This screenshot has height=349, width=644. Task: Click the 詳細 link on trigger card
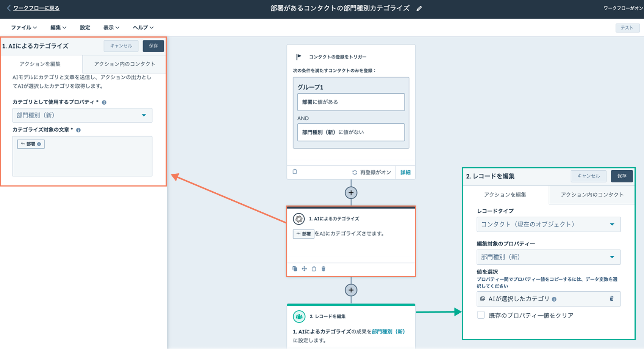coord(405,173)
